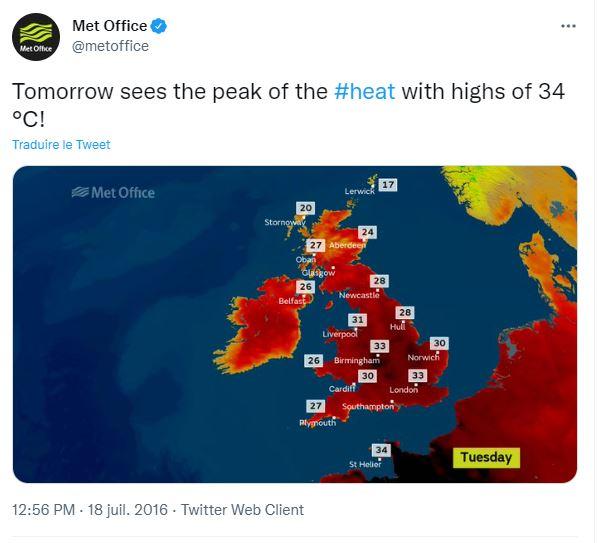This screenshot has height=543, width=598.
Task: Click the Met Office display name
Action: click(109, 26)
